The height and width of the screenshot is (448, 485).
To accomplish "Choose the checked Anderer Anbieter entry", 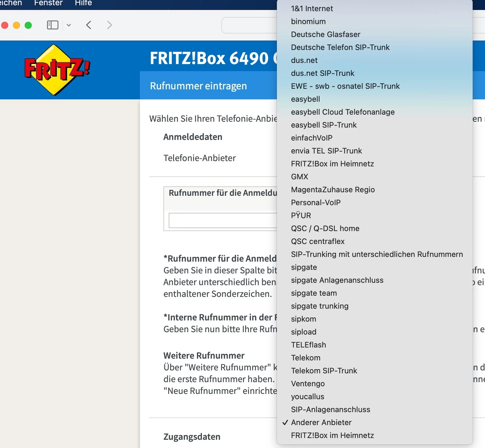I will coord(375,422).
